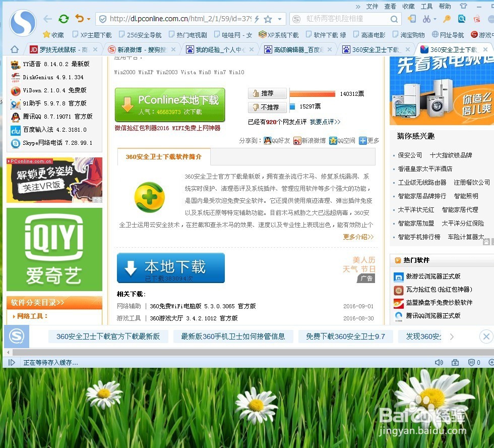Click the lightning speed-mode icon in address bar
Image resolution: width=494 pixels, height=448 pixels.
(x=257, y=19)
